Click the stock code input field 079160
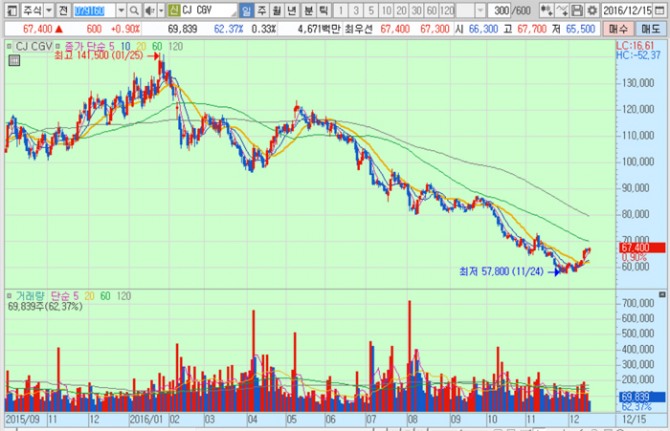 pos(93,11)
